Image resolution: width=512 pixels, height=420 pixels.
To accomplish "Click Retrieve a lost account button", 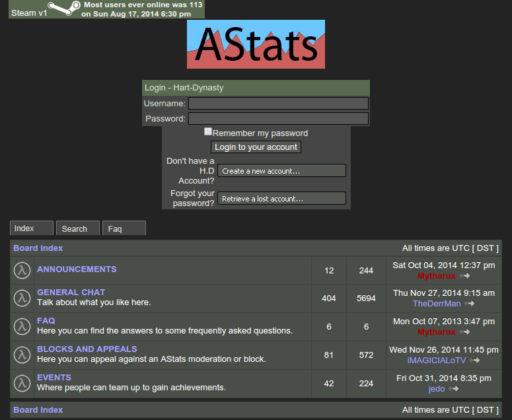I will click(x=281, y=198).
